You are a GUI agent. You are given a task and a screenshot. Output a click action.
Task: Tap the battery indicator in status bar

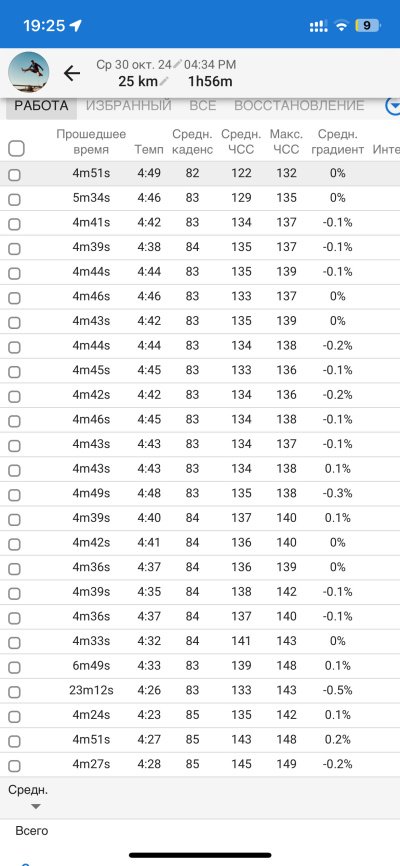tap(367, 25)
